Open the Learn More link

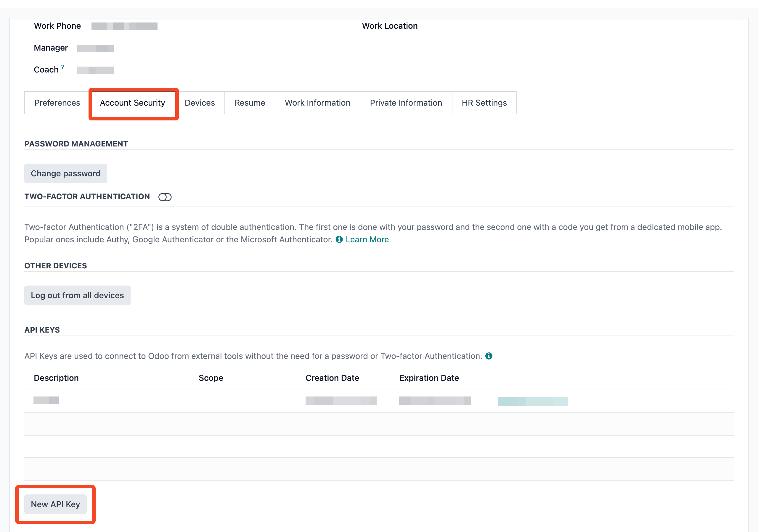pyautogui.click(x=367, y=239)
